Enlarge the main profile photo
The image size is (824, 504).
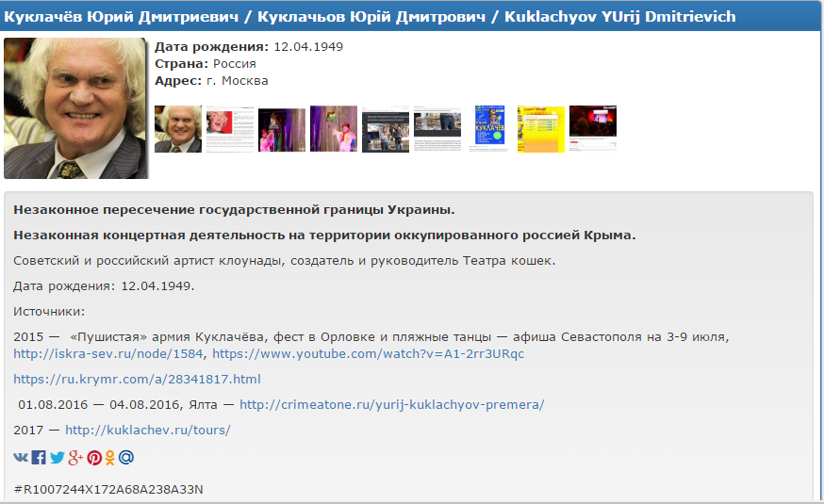(75, 108)
